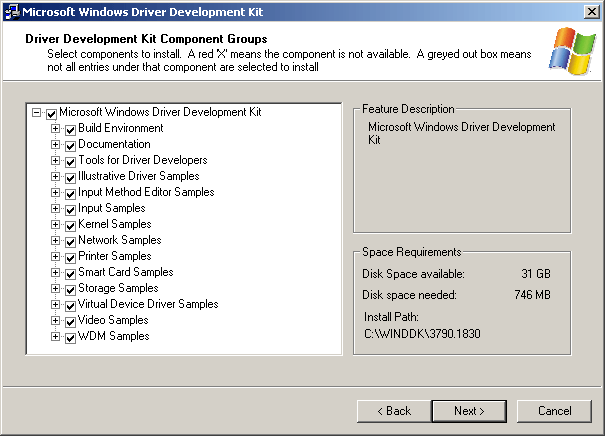The height and width of the screenshot is (436, 605).
Task: Cancel the installation
Action: pyautogui.click(x=554, y=411)
